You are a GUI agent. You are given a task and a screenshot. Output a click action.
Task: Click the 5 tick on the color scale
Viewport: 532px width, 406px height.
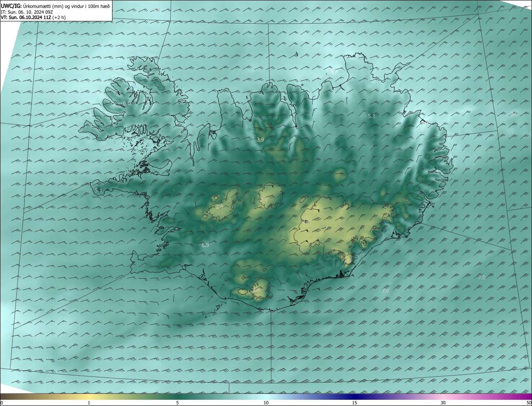coord(177,403)
